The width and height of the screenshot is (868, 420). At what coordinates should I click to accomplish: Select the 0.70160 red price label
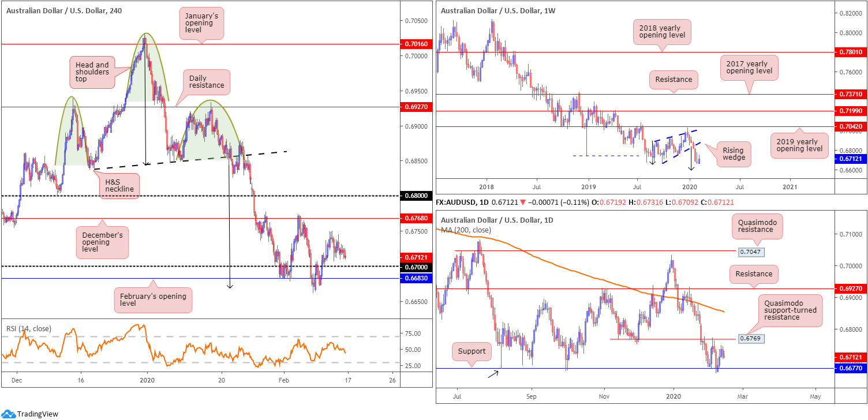[x=415, y=44]
